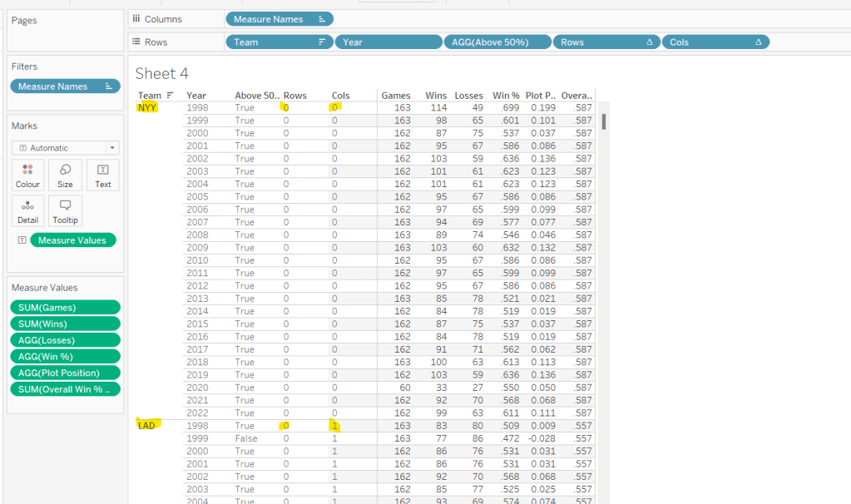
Task: Click the Text mark card button
Action: pyautogui.click(x=103, y=175)
